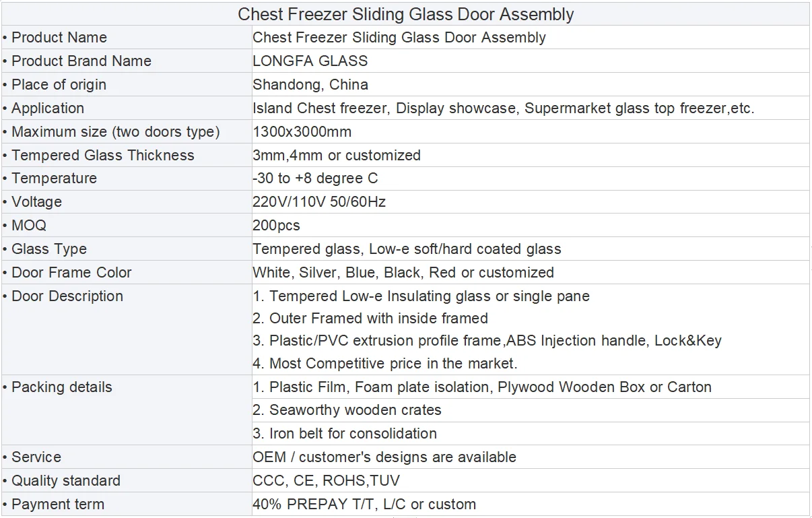The height and width of the screenshot is (518, 812).
Task: Select the Glass Type row label
Action: (49, 249)
